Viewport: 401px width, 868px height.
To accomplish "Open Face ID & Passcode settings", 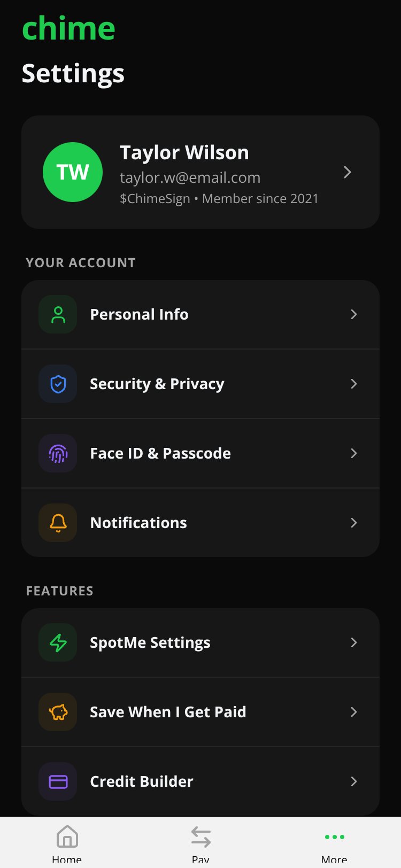I will coord(200,453).
